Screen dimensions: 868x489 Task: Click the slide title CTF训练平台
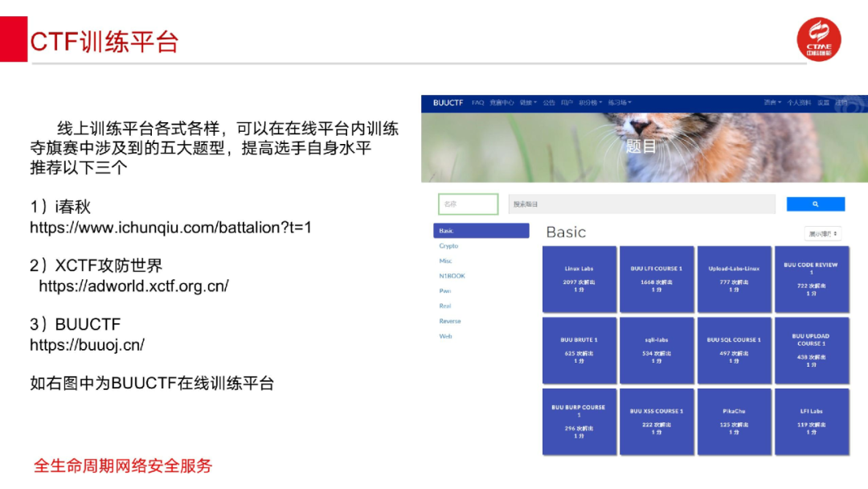coord(104,42)
